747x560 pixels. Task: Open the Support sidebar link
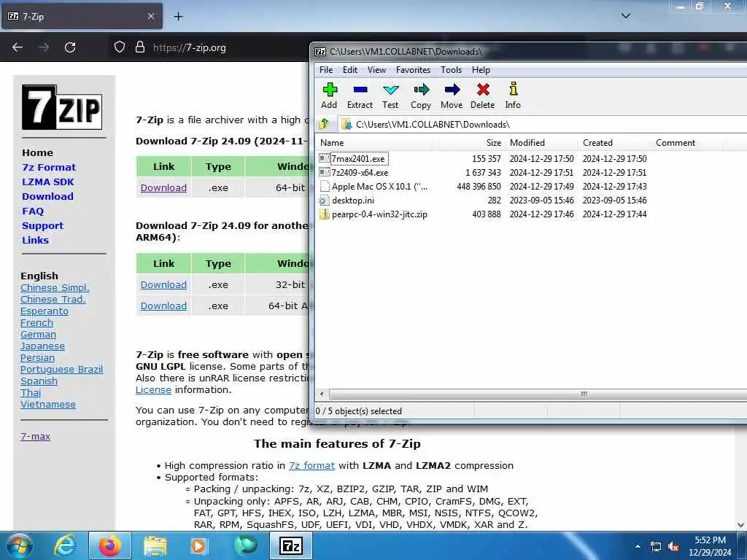pyautogui.click(x=42, y=226)
